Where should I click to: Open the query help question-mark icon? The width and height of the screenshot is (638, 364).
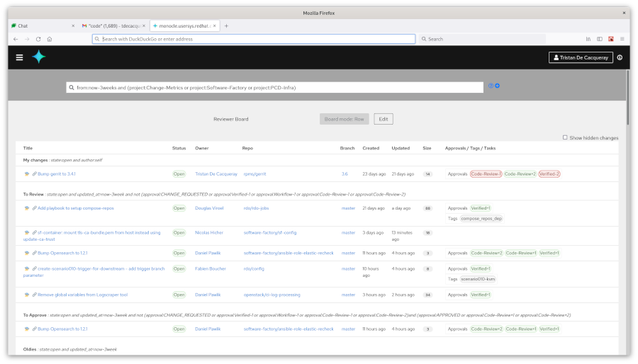[491, 86]
